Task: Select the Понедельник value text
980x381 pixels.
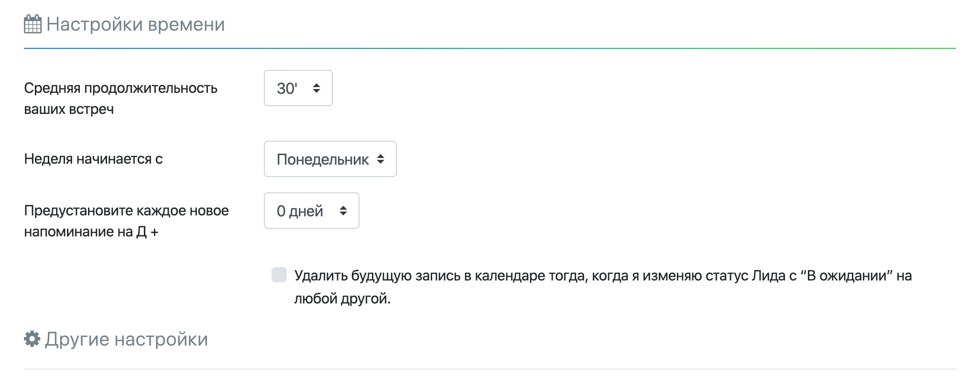Action: point(323,159)
